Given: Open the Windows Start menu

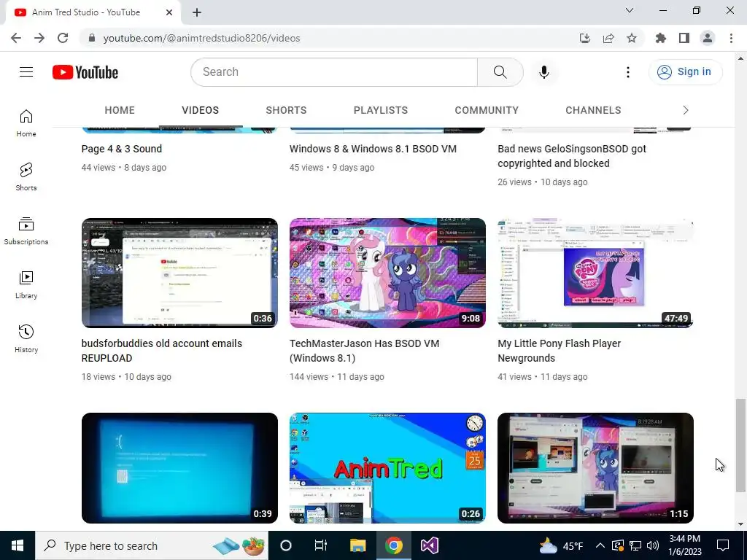Looking at the screenshot, I should (18, 545).
